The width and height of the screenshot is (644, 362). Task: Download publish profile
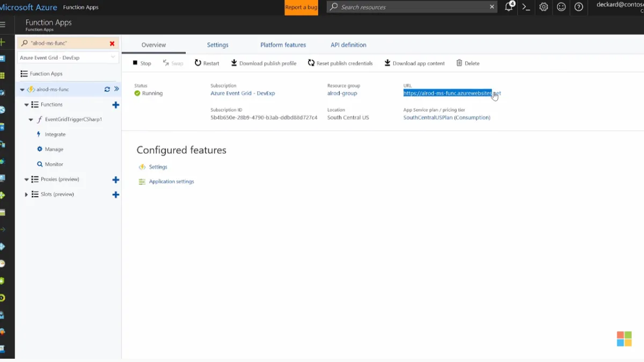264,63
